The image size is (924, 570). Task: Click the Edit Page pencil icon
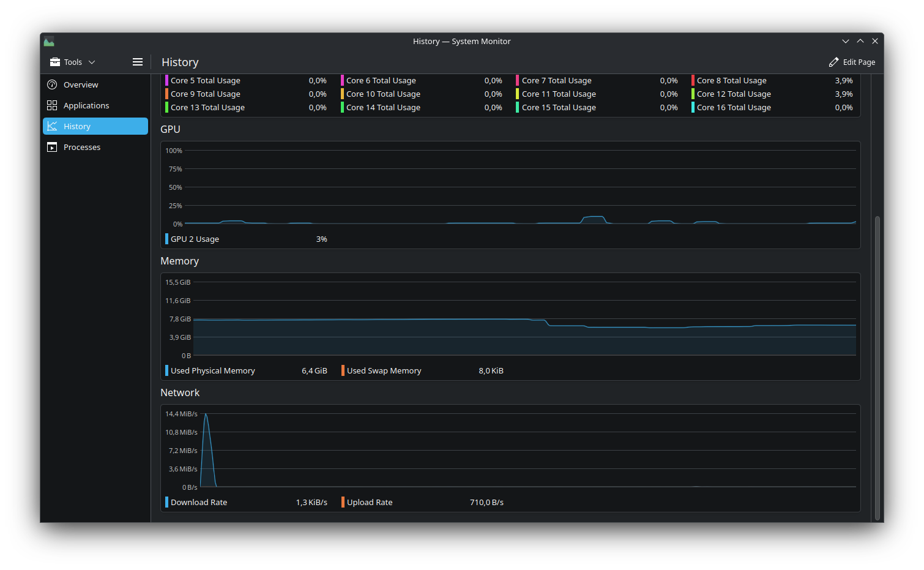pos(833,62)
